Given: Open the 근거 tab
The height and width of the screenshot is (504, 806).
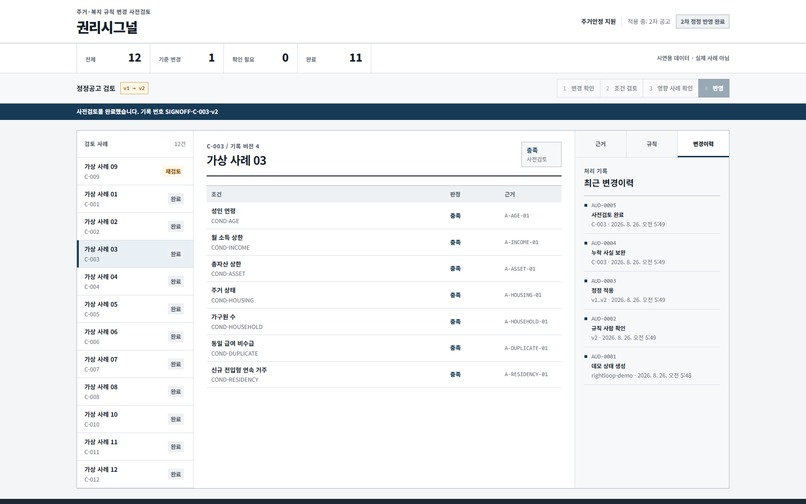Looking at the screenshot, I should tap(600, 144).
